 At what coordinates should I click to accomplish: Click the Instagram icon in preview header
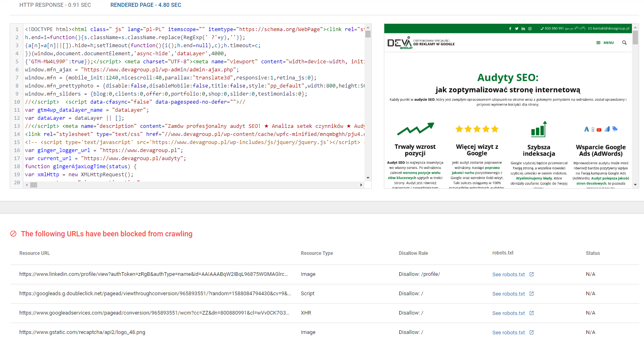(530, 29)
